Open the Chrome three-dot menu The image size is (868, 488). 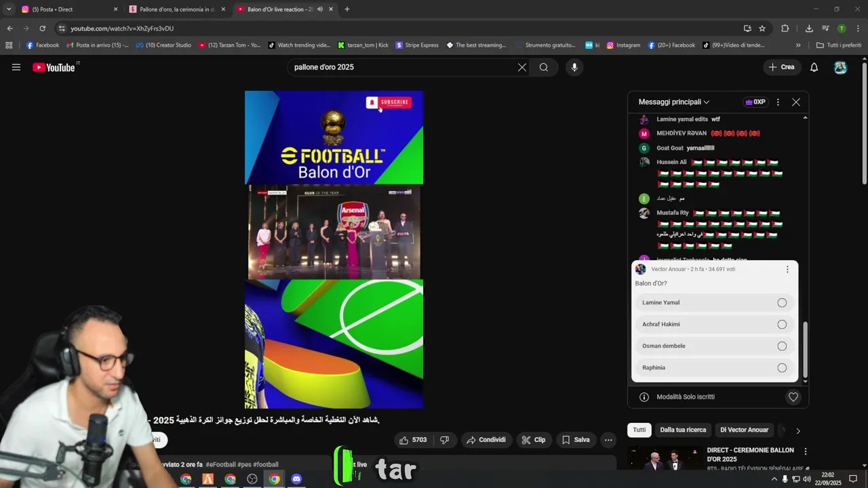tap(859, 28)
